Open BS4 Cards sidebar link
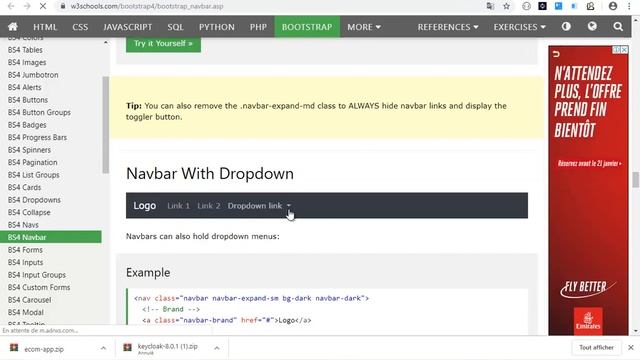Image resolution: width=640 pixels, height=360 pixels. click(24, 187)
